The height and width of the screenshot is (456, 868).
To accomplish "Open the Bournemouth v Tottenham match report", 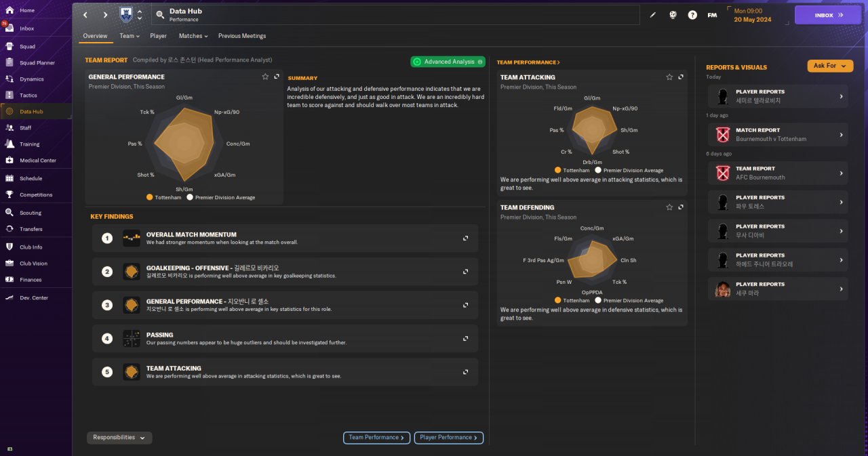I will (777, 134).
